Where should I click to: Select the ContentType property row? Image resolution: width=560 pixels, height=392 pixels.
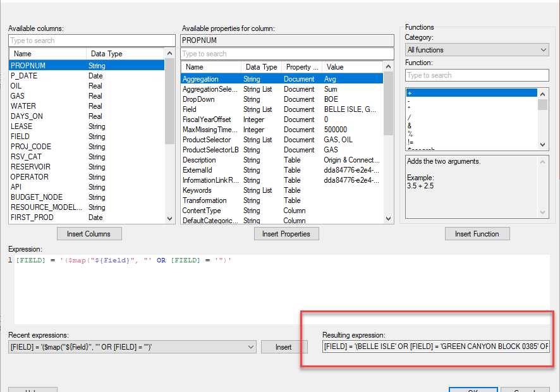[x=282, y=211]
